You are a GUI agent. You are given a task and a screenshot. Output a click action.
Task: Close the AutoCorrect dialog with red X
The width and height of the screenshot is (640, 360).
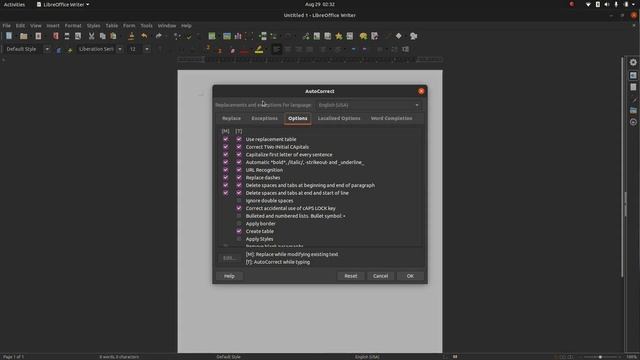click(x=421, y=91)
